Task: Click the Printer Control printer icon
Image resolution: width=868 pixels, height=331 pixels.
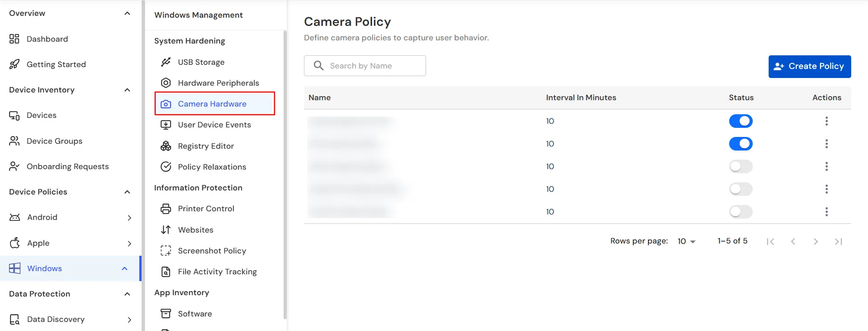Action: click(166, 209)
